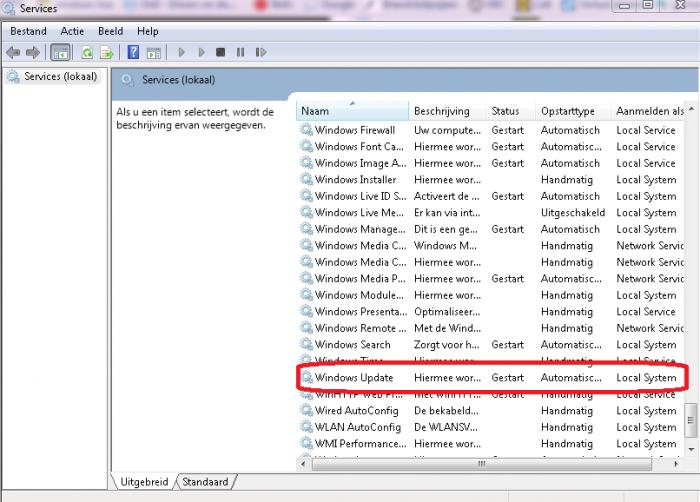Select the Windows Manage... service row
Image resolution: width=700 pixels, height=502 pixels.
[491, 229]
